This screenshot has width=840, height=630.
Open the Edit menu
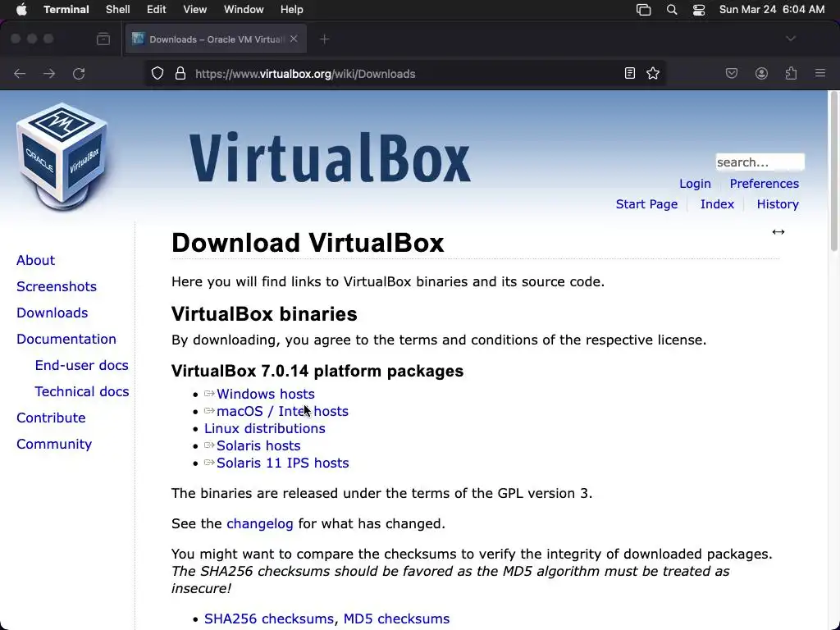point(157,10)
